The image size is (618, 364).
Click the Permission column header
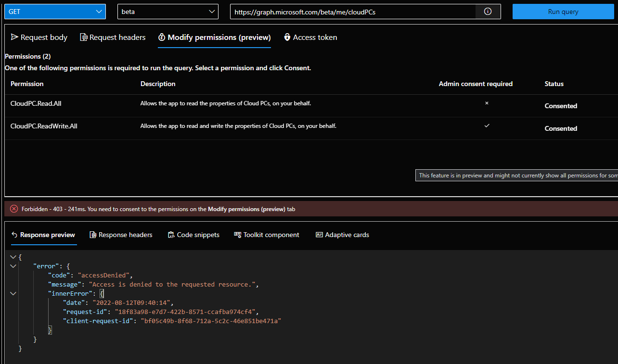click(27, 84)
